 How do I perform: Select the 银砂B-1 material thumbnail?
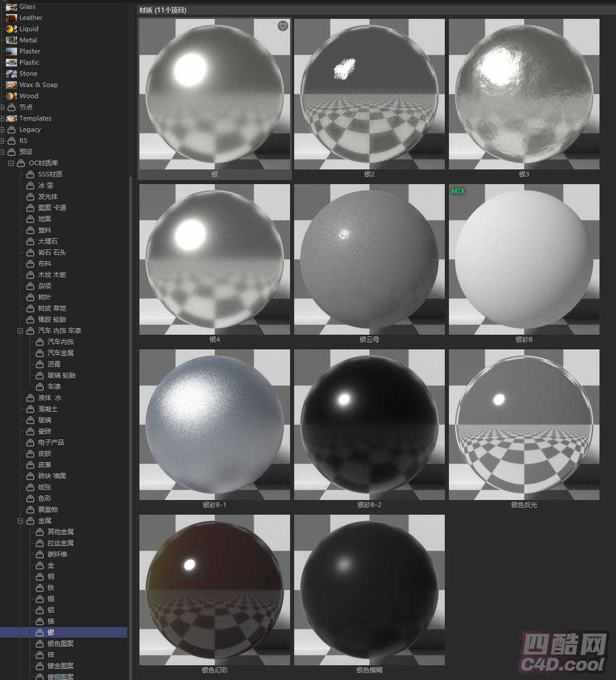[x=215, y=424]
